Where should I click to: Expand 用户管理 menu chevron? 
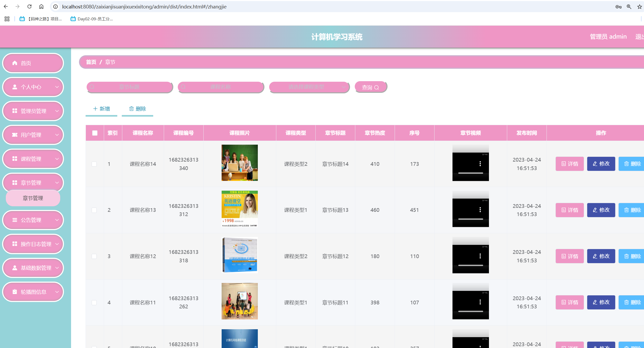[57, 135]
